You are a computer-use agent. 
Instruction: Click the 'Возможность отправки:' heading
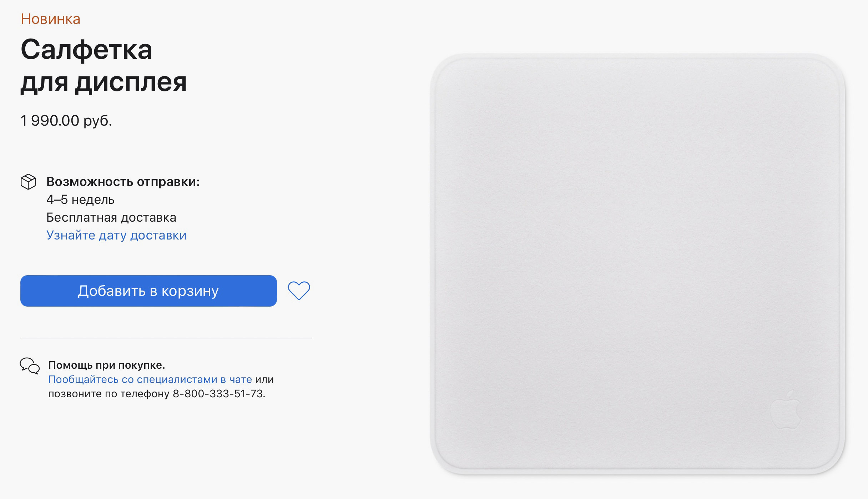click(x=123, y=182)
